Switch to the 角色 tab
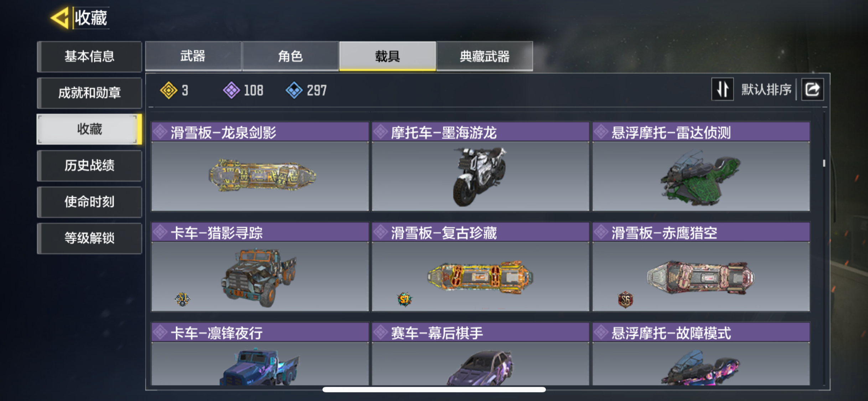Viewport: 868px width, 401px height. tap(290, 56)
